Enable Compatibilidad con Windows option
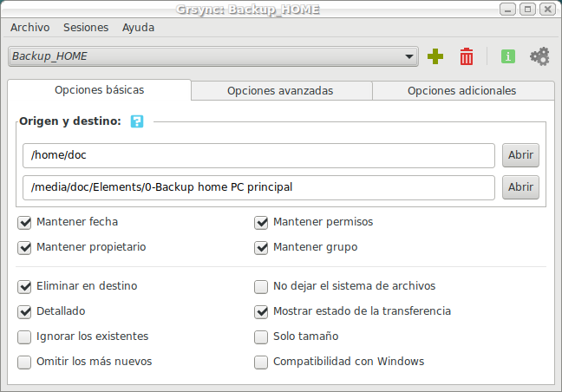Viewport: 562px width, 392px height. point(261,362)
